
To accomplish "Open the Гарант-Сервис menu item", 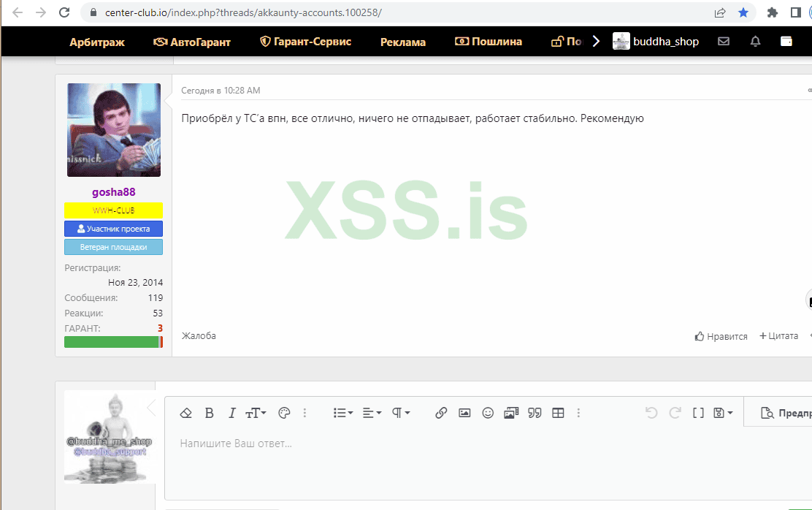I will pyautogui.click(x=305, y=42).
